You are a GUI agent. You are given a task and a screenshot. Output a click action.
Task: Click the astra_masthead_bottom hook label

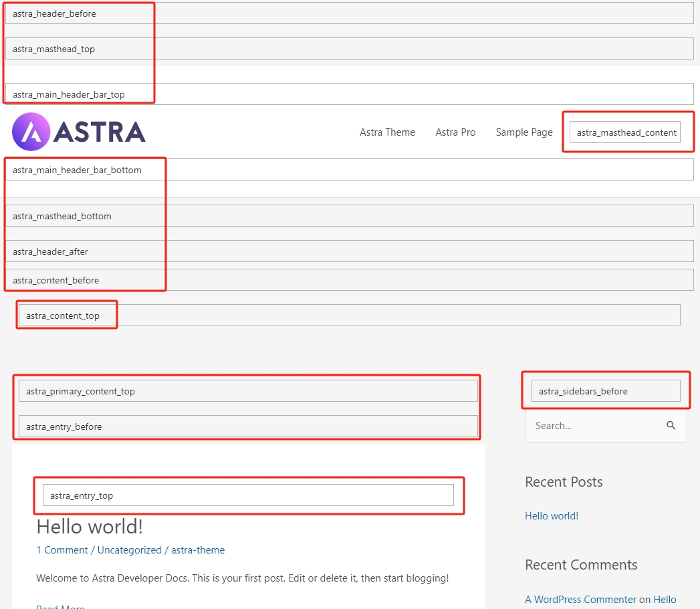[62, 216]
